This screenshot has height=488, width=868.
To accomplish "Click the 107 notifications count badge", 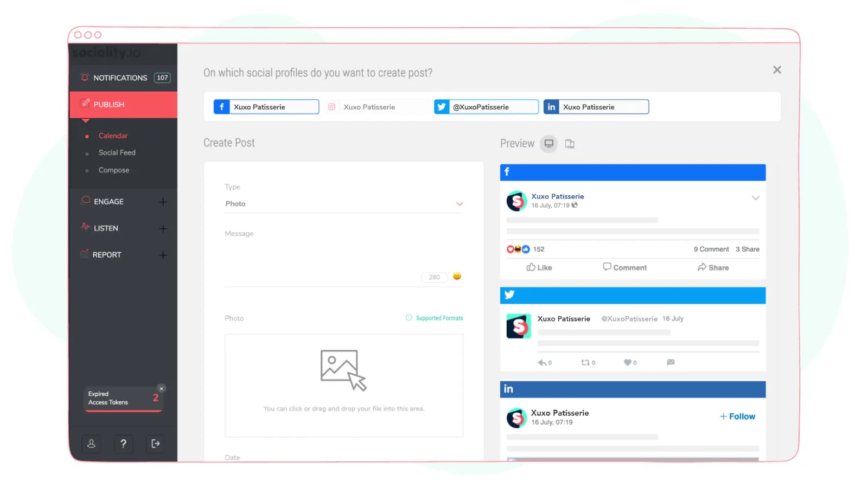I will (x=162, y=78).
